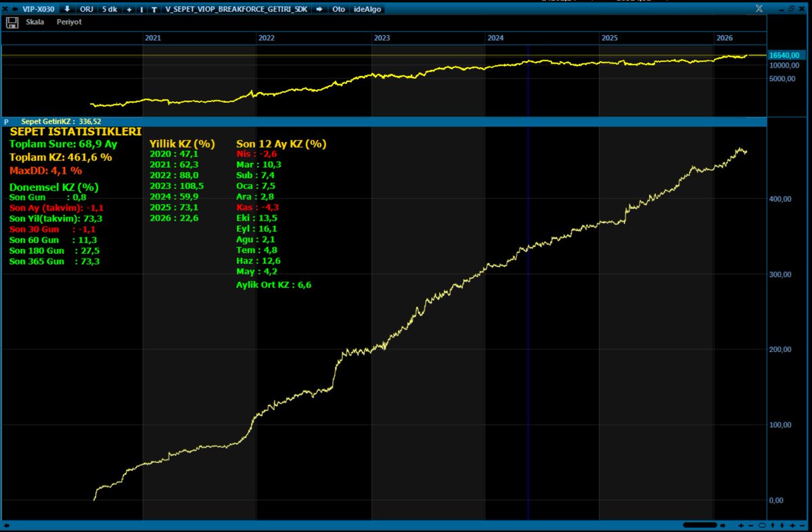Click the 10000,00 axis value in upper chart
This screenshot has width=812, height=532.
coord(785,66)
